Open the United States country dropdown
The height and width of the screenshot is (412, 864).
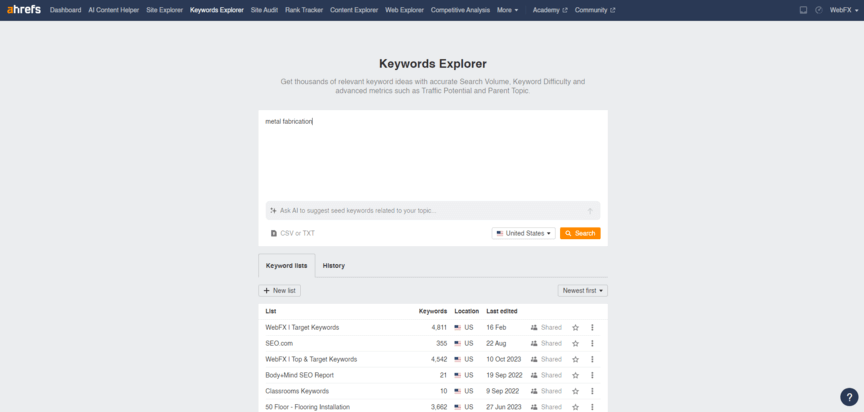pos(523,234)
